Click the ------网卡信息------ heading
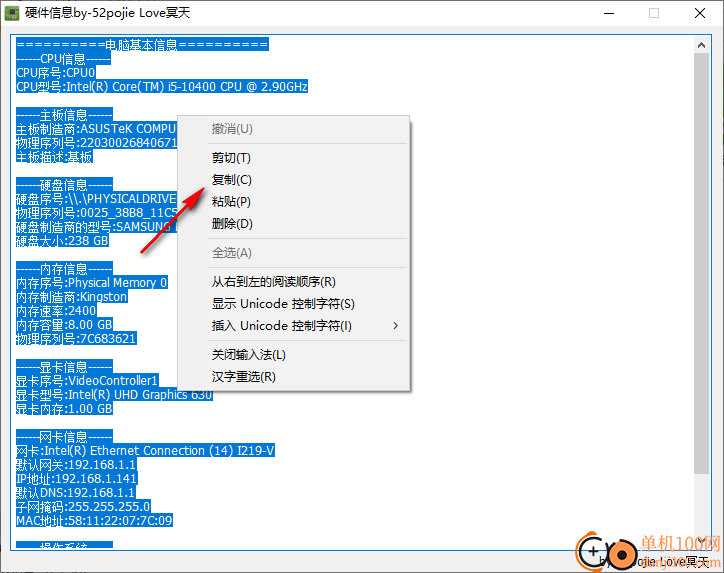The height and width of the screenshot is (573, 724). [64, 436]
